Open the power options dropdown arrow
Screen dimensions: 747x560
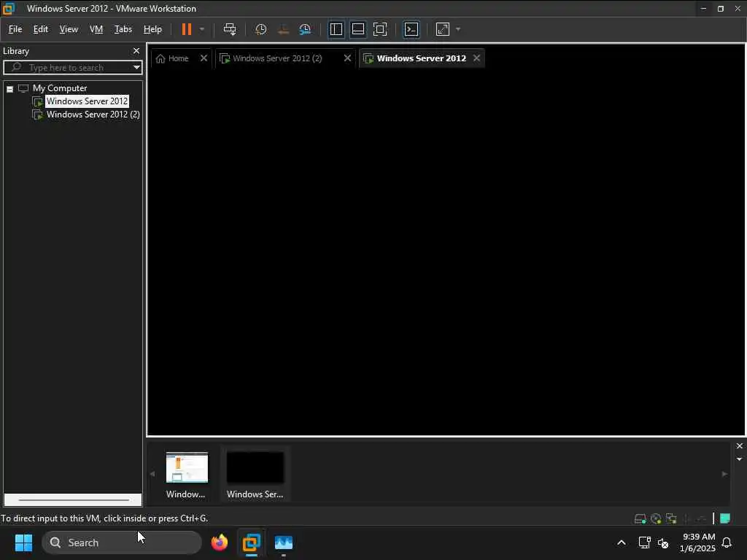coord(202,29)
